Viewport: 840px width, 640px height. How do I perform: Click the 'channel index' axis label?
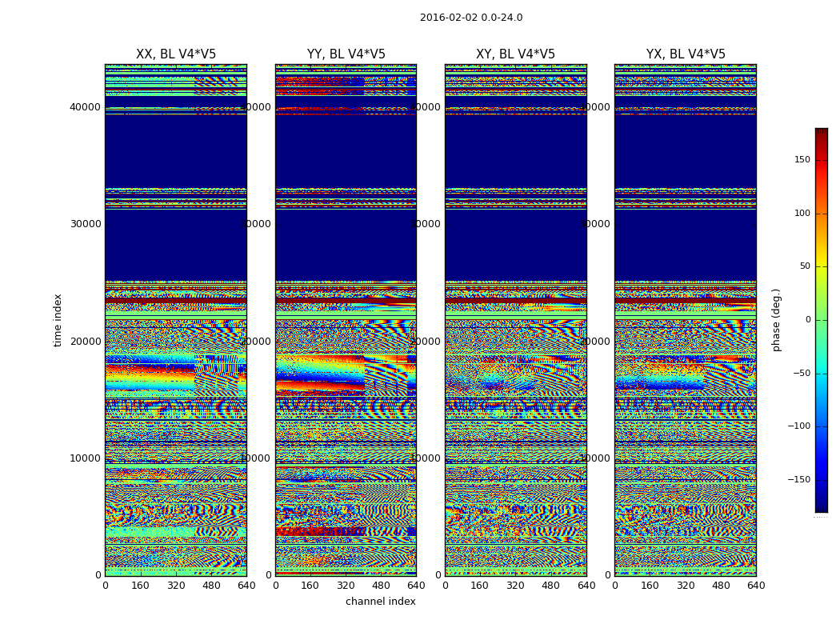pos(380,602)
